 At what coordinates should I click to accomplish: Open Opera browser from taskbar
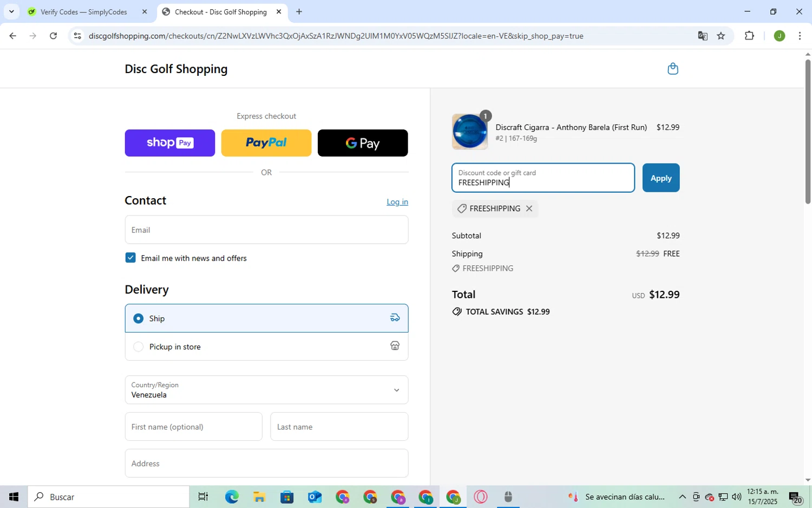click(481, 497)
